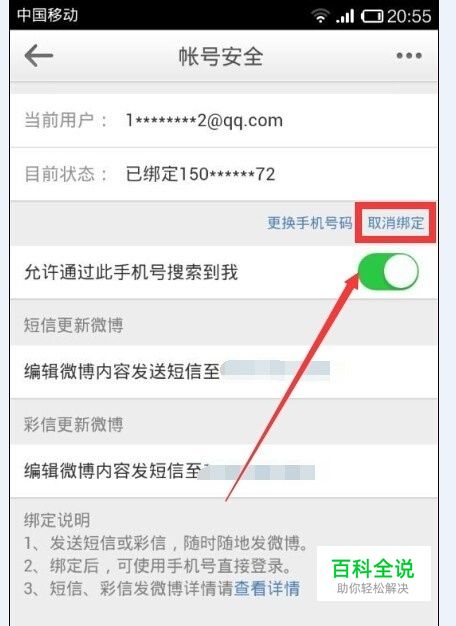Viewport: 456px width, 626px height.
Task: Tap 编辑微博内容发送短信至 row
Action: pyautogui.click(x=224, y=371)
